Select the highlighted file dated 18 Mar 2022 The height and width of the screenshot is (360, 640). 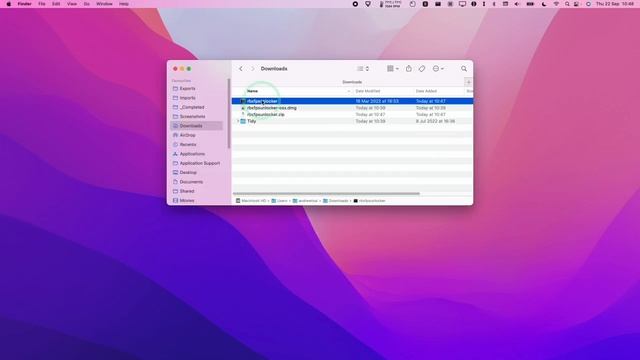[x=352, y=101]
